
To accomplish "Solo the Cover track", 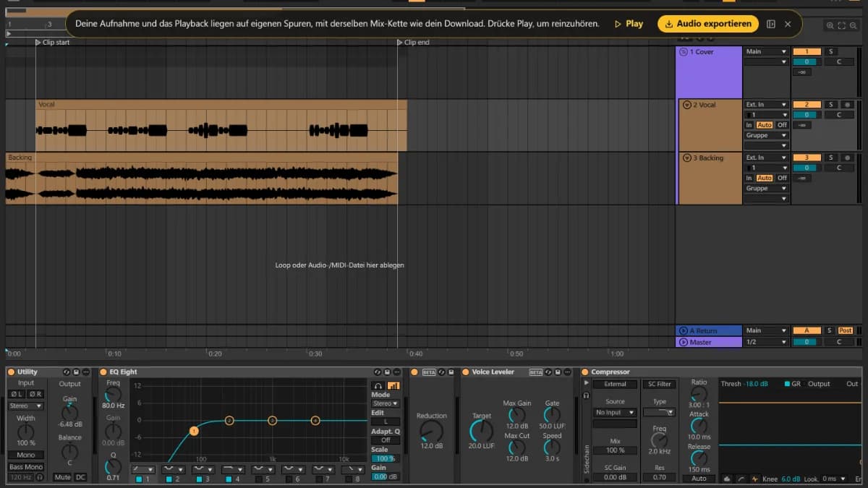I will pos(830,52).
